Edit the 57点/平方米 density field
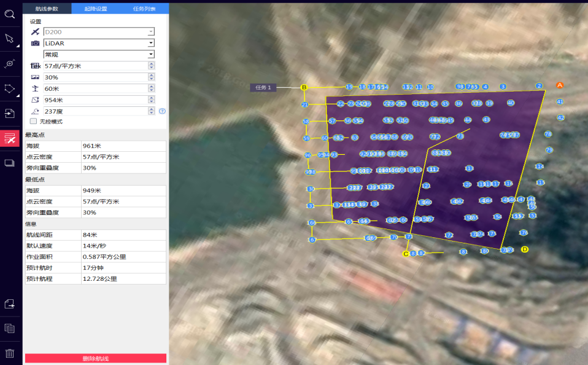Screen dimensions: 588x365 tap(96, 66)
